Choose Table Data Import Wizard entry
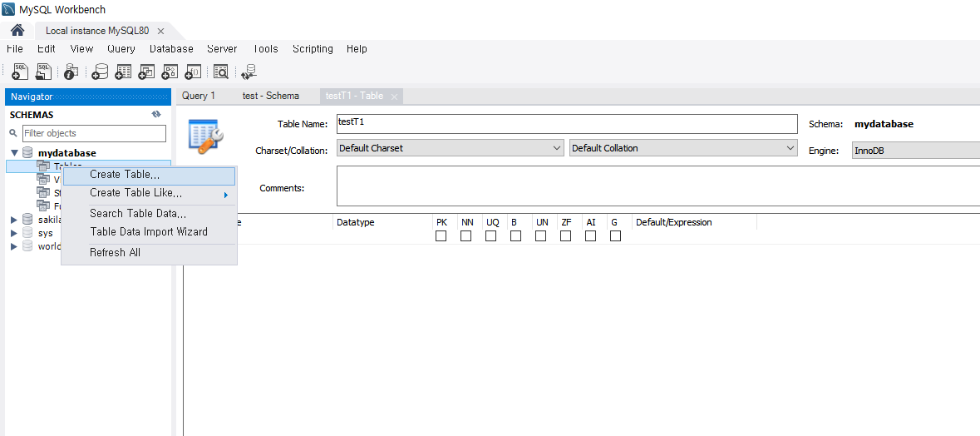Image resolution: width=980 pixels, height=436 pixels. (x=150, y=231)
